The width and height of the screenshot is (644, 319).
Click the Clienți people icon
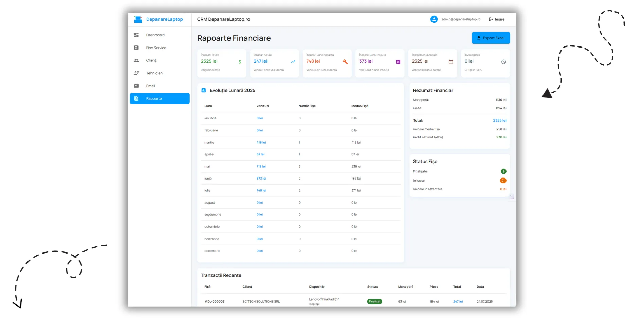(x=136, y=60)
